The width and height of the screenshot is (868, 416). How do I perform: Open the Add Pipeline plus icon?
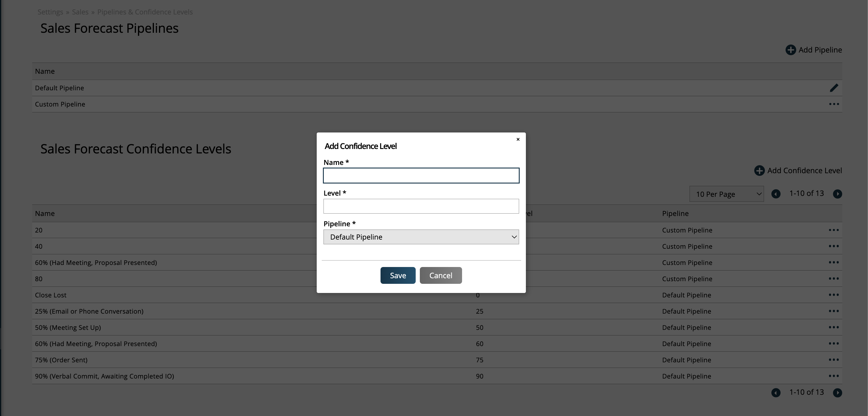(791, 50)
